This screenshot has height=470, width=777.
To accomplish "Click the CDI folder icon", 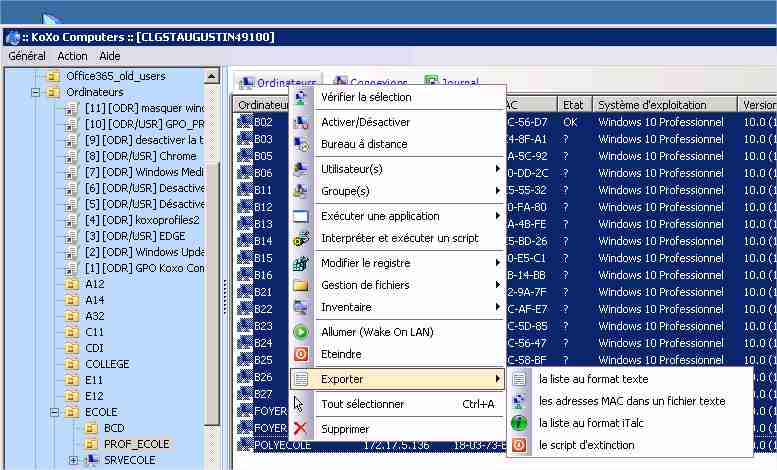I will pos(72,349).
